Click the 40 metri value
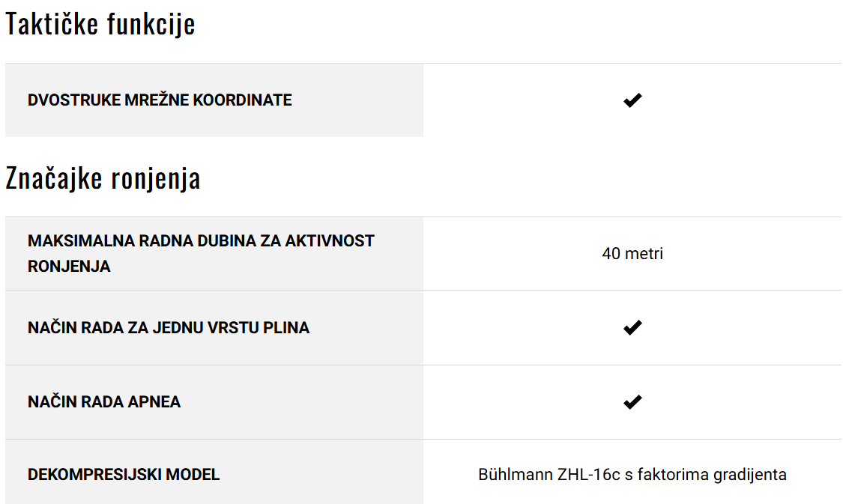The image size is (843, 504). (632, 254)
